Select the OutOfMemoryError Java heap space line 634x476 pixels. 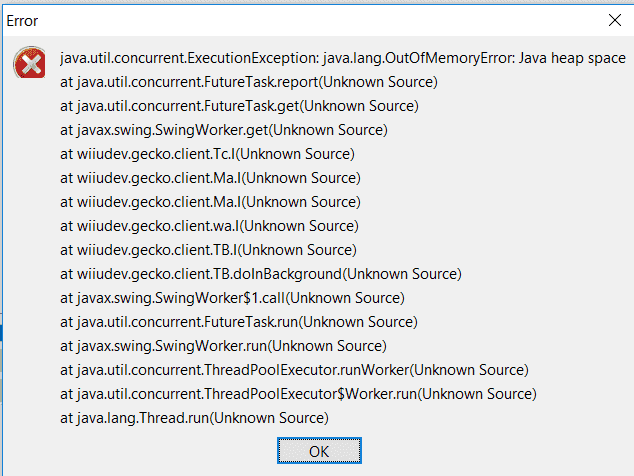(343, 58)
